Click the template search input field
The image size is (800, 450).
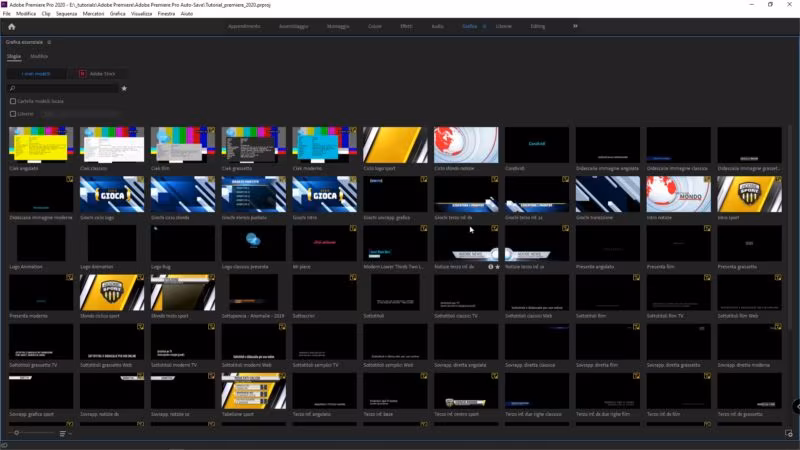click(x=64, y=88)
